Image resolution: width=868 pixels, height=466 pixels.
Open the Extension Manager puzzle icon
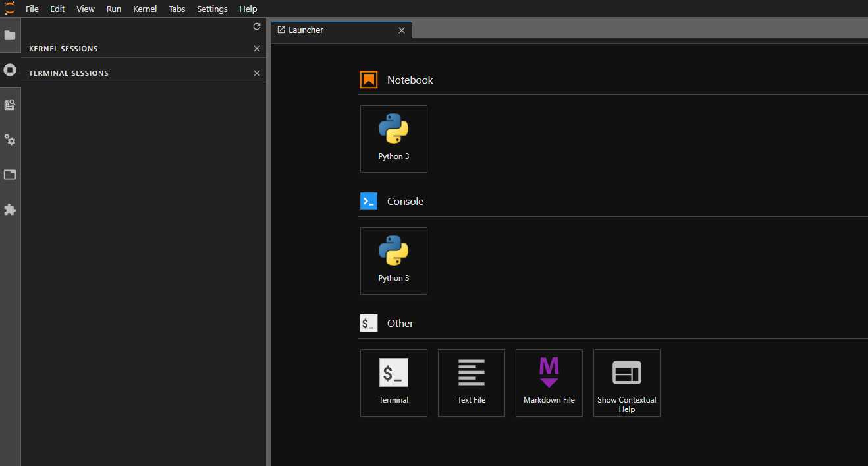(10, 210)
